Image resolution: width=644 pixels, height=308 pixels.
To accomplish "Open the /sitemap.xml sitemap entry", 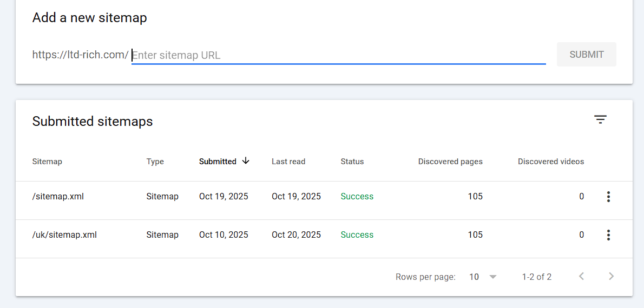I will click(x=58, y=197).
